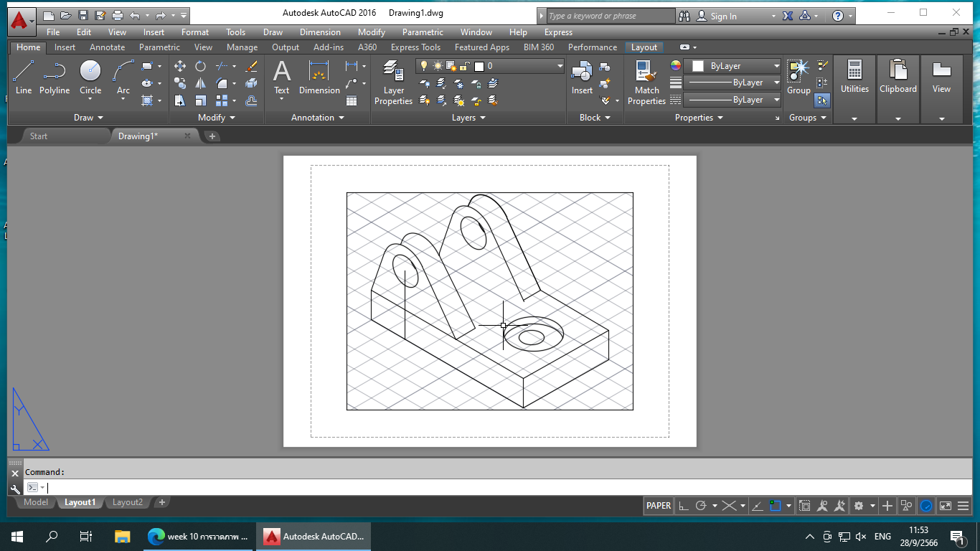The height and width of the screenshot is (551, 980).
Task: Open the object color ByLayer dropdown
Action: click(732, 66)
